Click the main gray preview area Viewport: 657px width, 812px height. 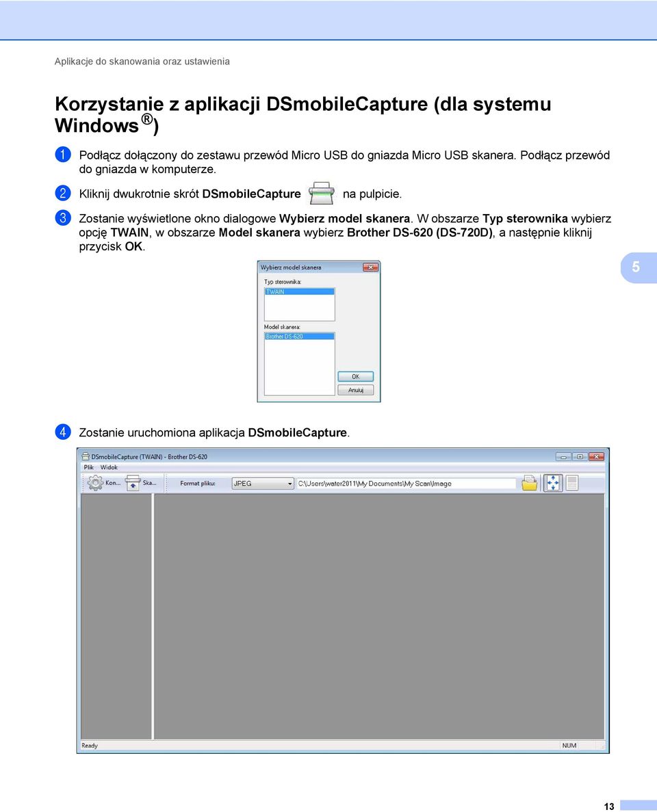(x=379, y=616)
